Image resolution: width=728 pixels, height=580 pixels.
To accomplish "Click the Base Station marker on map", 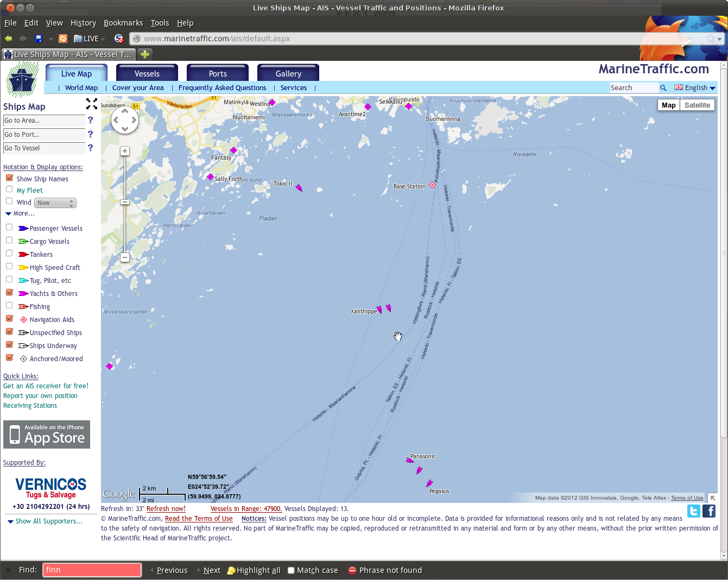I will point(433,185).
